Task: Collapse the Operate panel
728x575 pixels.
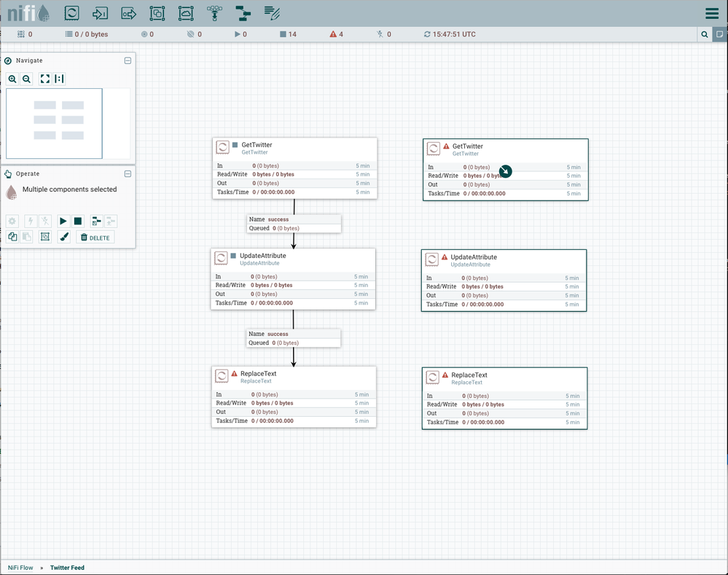Action: tap(128, 173)
